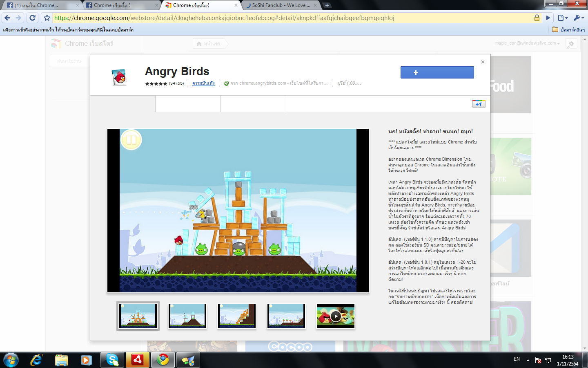
Task: Open a new browser tab
Action: [327, 5]
